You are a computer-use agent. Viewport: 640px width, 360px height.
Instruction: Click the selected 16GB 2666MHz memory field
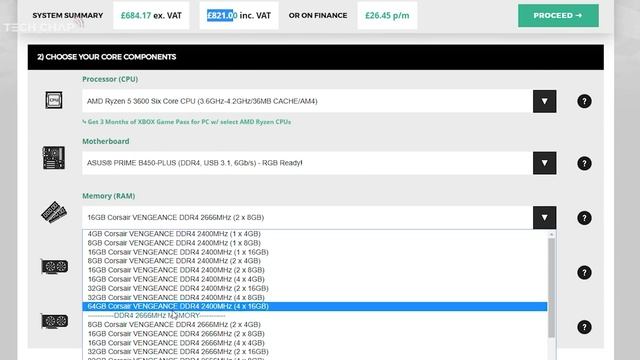click(307, 218)
